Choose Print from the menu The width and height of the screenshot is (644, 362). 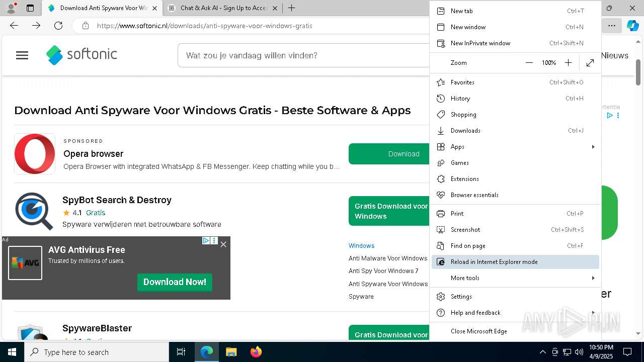coord(515,214)
